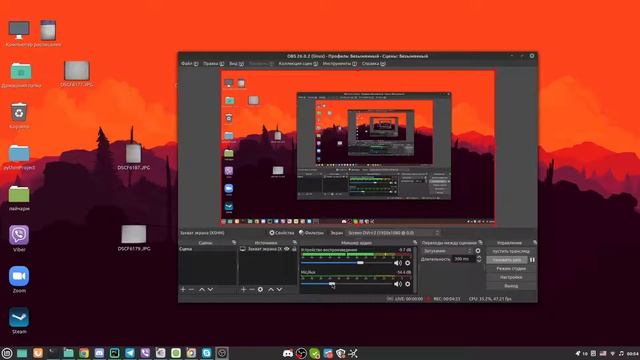Select the Сцена entry in Scenes list
Viewport: 640px width, 360px height.
coord(208,249)
